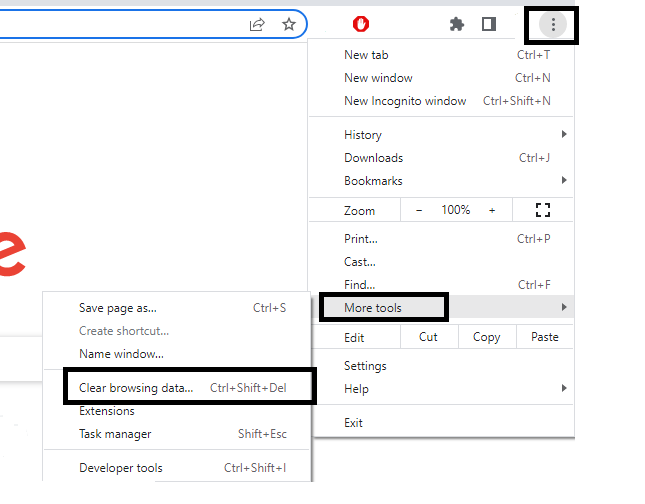Image resolution: width=645 pixels, height=504 pixels.
Task: Bookmark this page with the star icon
Action: point(289,24)
